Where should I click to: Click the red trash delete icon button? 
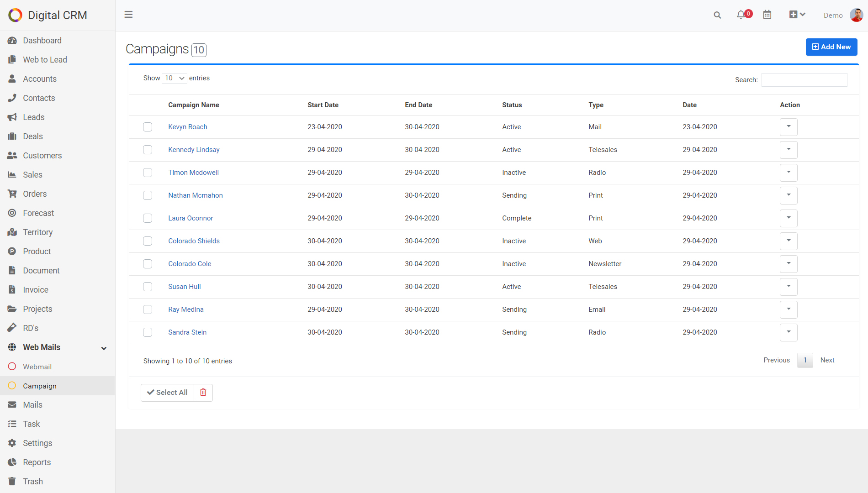(203, 393)
